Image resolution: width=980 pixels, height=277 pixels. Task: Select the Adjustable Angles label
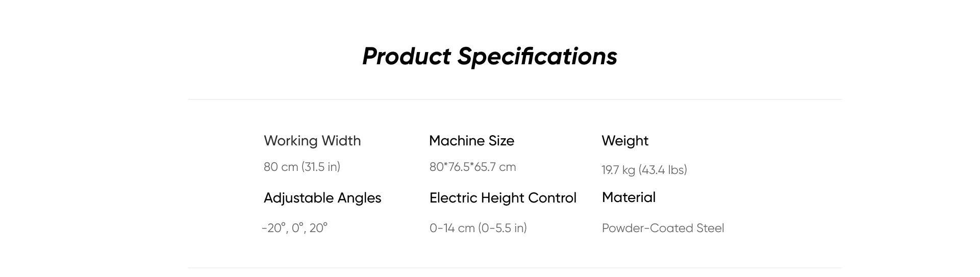click(x=322, y=198)
